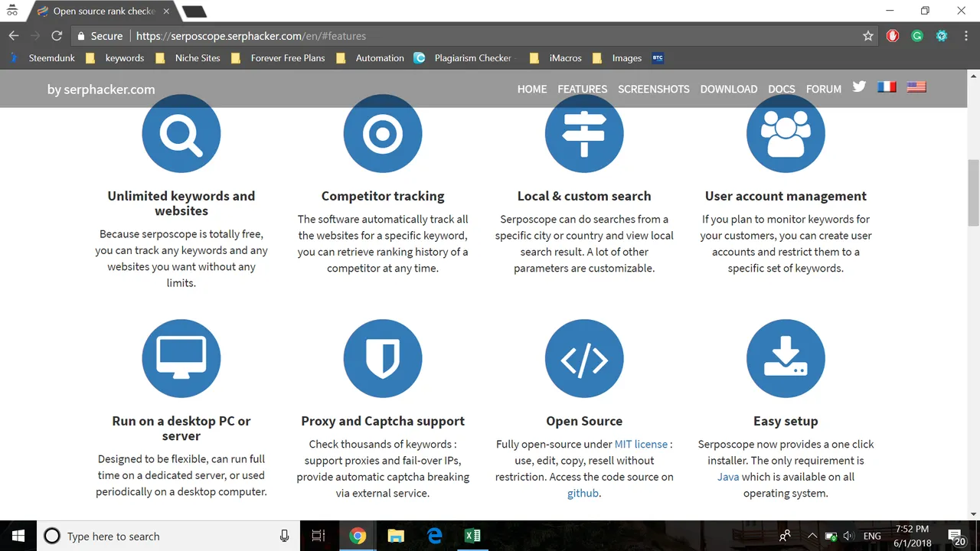Click the Easy setup download icon
980x551 pixels.
click(x=786, y=358)
